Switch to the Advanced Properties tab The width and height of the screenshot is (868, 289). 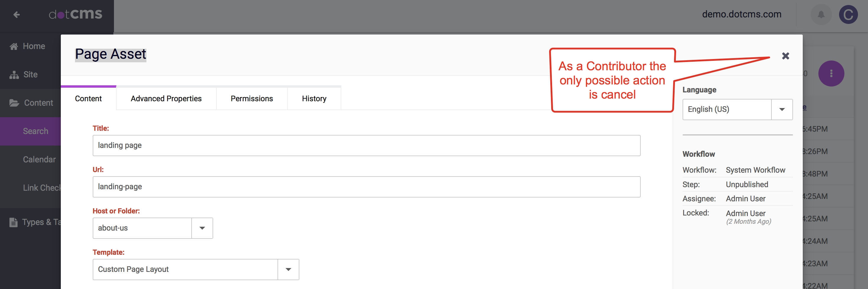click(166, 98)
